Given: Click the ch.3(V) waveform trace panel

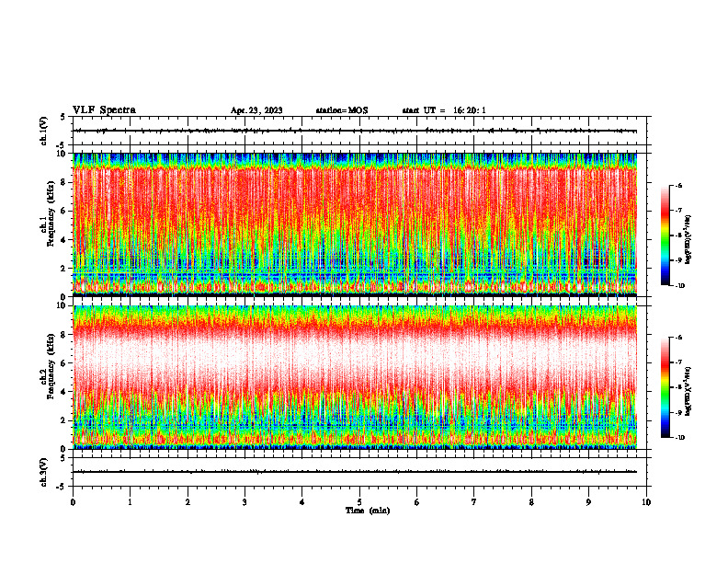Looking at the screenshot, I should [x=361, y=472].
